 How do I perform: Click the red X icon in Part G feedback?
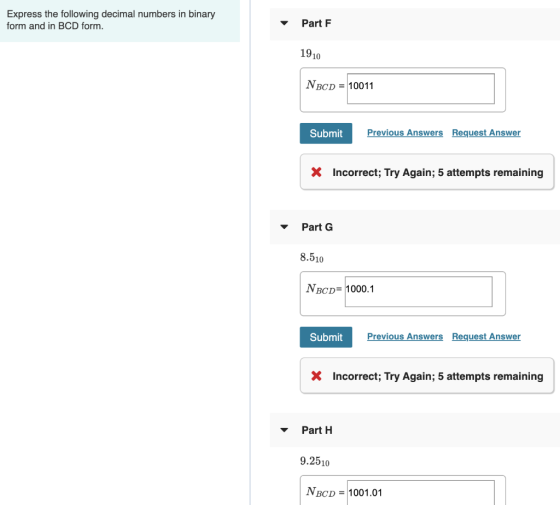(316, 376)
